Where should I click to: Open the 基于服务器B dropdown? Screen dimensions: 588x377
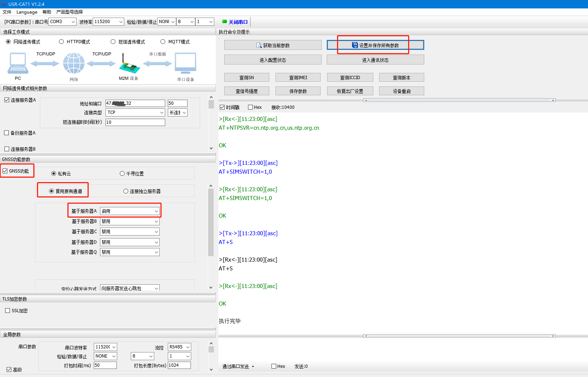(x=130, y=221)
